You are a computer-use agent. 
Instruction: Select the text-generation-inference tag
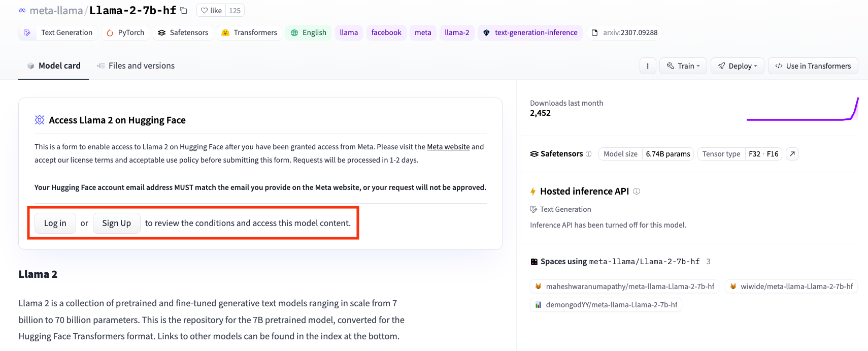pos(530,33)
